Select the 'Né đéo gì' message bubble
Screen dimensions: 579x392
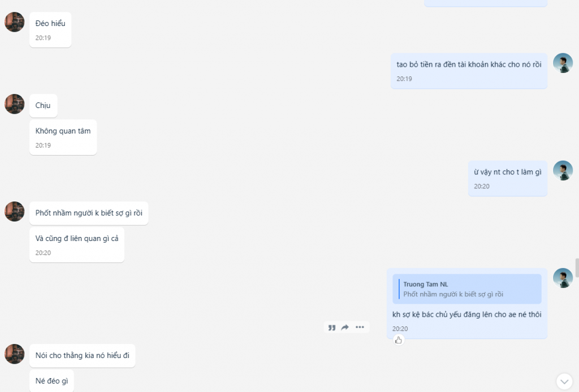tap(51, 381)
